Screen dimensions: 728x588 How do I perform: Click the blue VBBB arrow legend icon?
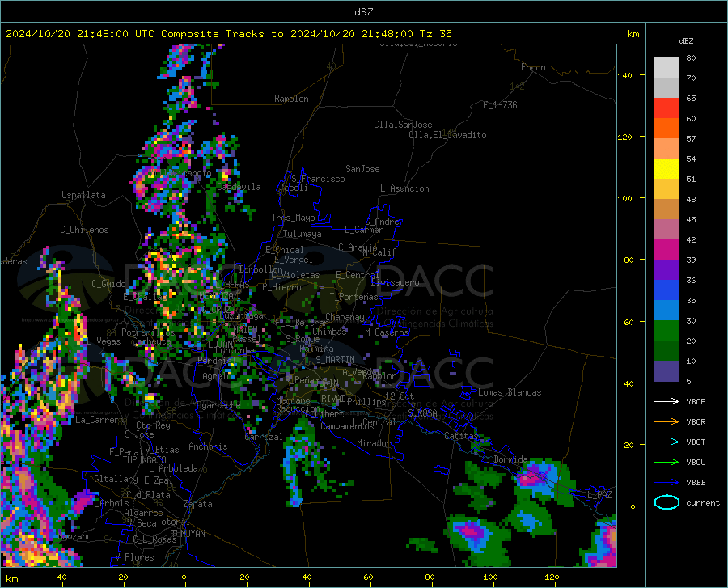point(667,483)
